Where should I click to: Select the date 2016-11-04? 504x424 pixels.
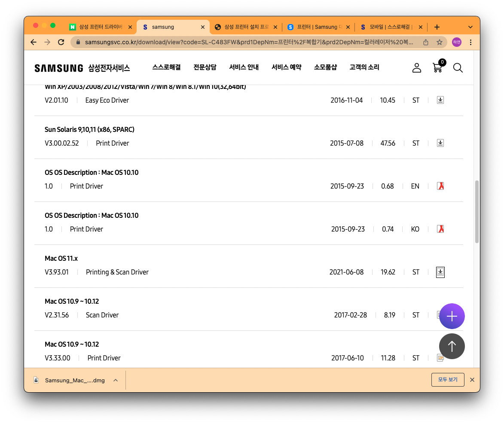pos(346,100)
